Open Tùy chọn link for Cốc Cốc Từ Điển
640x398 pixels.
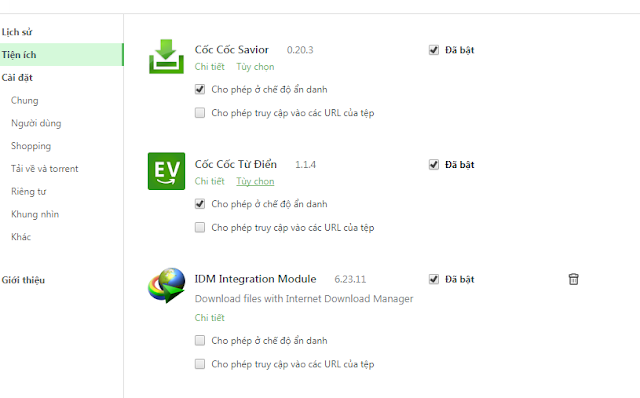[x=255, y=181]
